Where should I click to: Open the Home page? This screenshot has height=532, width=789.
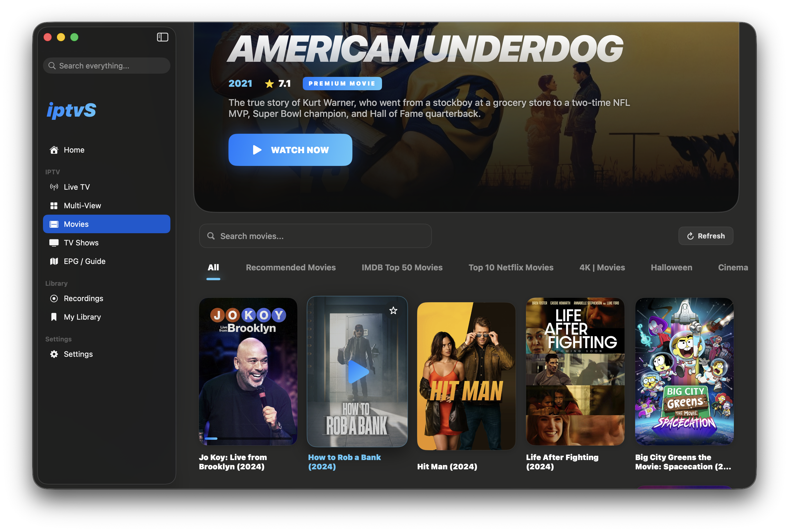coord(107,150)
